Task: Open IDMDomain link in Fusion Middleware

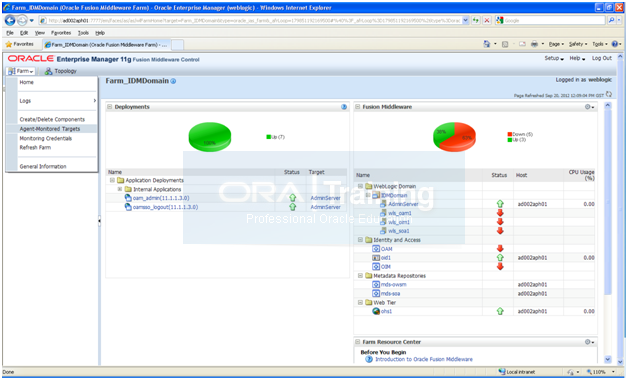Action: [394, 195]
